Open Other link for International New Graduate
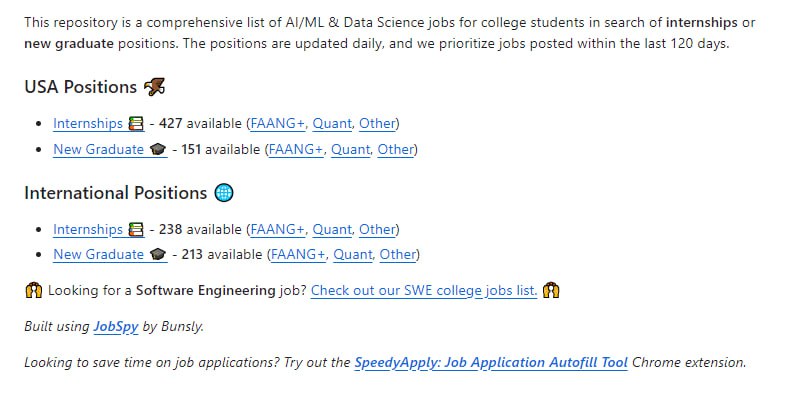 coord(398,254)
